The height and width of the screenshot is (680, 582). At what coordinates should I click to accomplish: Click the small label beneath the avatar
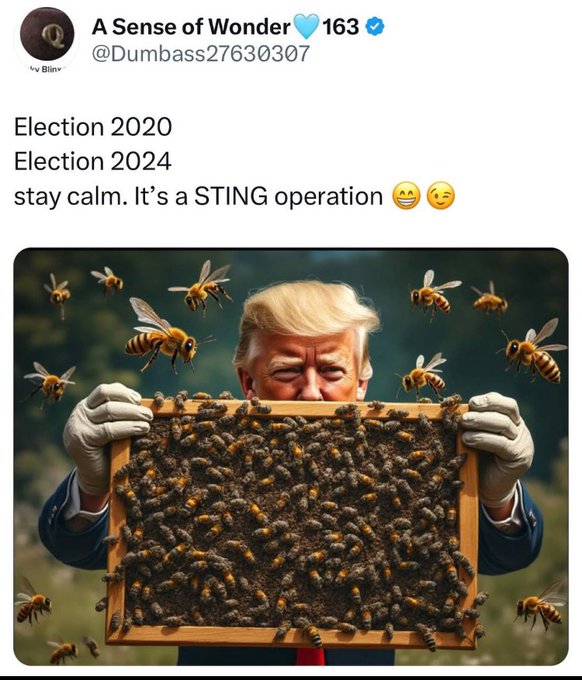tap(46, 69)
